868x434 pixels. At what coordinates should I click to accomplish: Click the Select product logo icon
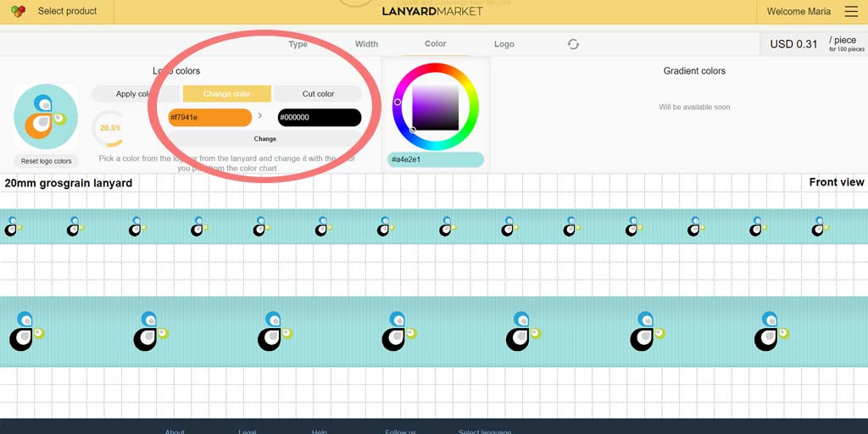click(18, 12)
